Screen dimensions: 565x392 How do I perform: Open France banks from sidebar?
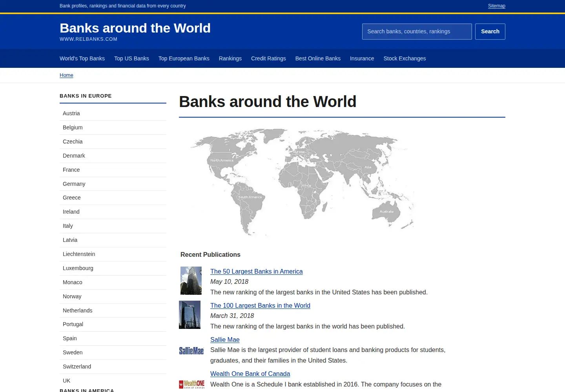coord(113,170)
